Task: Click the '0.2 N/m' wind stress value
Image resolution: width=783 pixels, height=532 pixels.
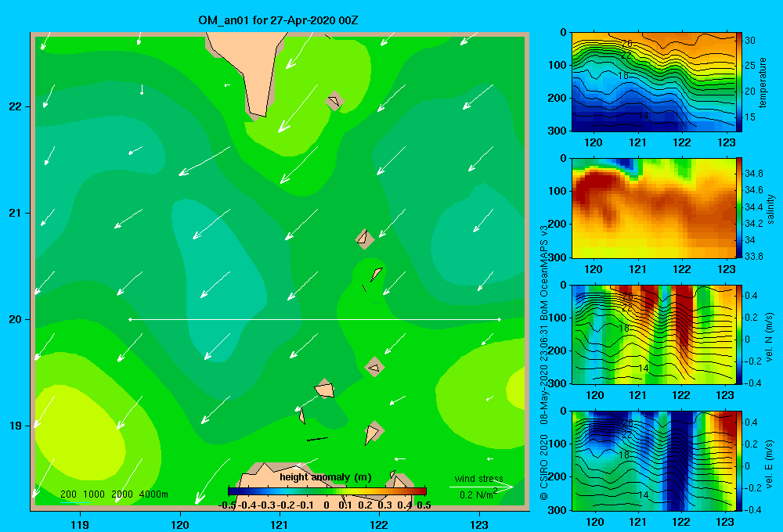Action: tap(476, 494)
